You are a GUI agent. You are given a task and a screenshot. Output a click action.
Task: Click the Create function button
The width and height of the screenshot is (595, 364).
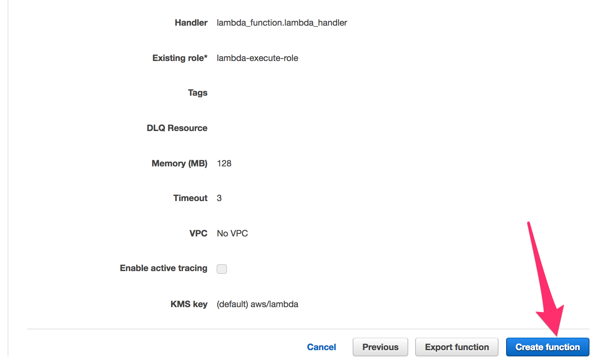click(x=547, y=347)
